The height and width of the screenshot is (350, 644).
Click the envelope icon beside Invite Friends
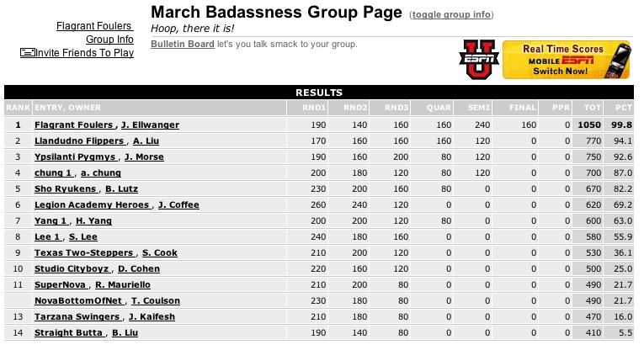click(28, 52)
